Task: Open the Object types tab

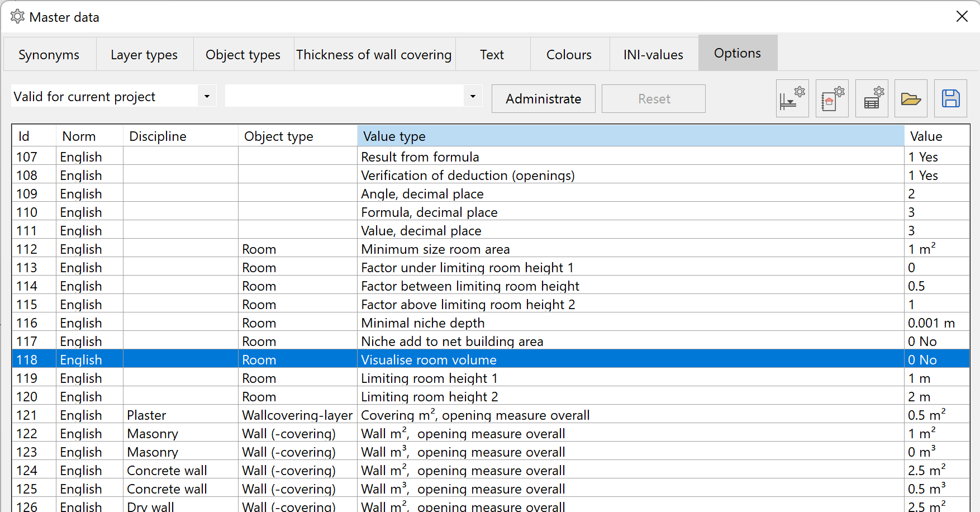Action: coord(243,54)
